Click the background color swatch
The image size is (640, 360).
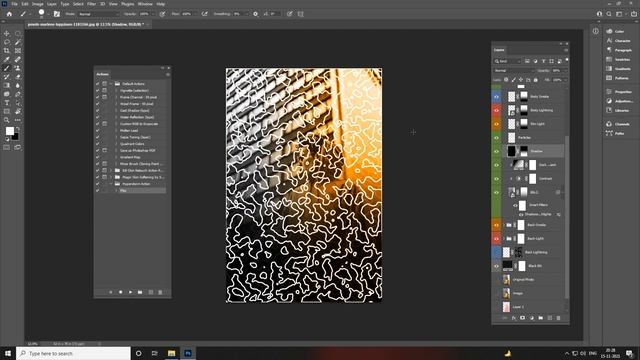pyautogui.click(x=15, y=137)
